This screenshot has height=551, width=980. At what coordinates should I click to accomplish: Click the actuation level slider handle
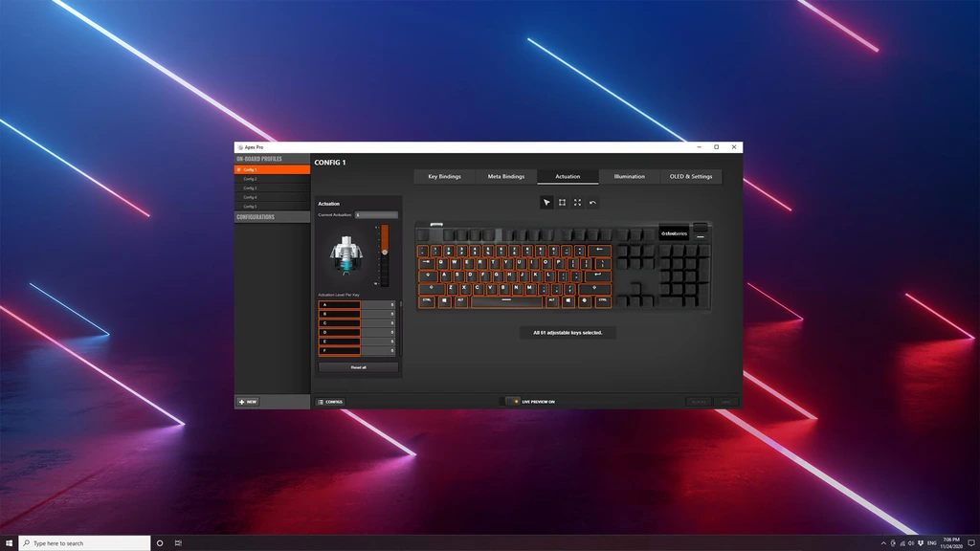[385, 252]
